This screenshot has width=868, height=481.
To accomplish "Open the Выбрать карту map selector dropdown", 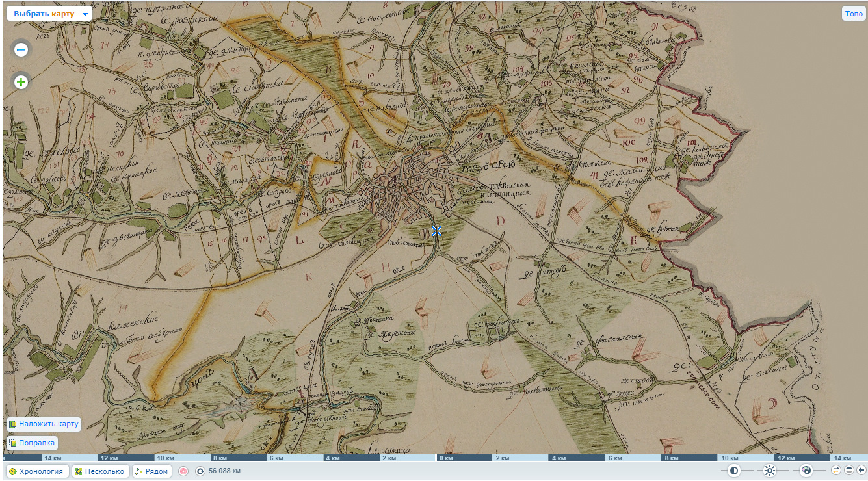I will pyautogui.click(x=49, y=14).
